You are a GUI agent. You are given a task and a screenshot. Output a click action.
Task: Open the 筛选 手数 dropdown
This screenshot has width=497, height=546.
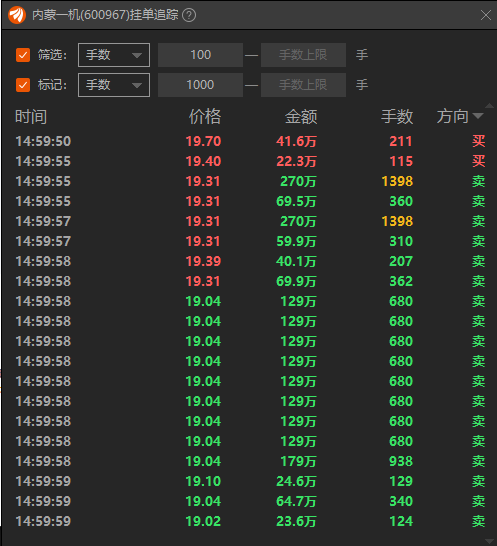click(x=114, y=55)
